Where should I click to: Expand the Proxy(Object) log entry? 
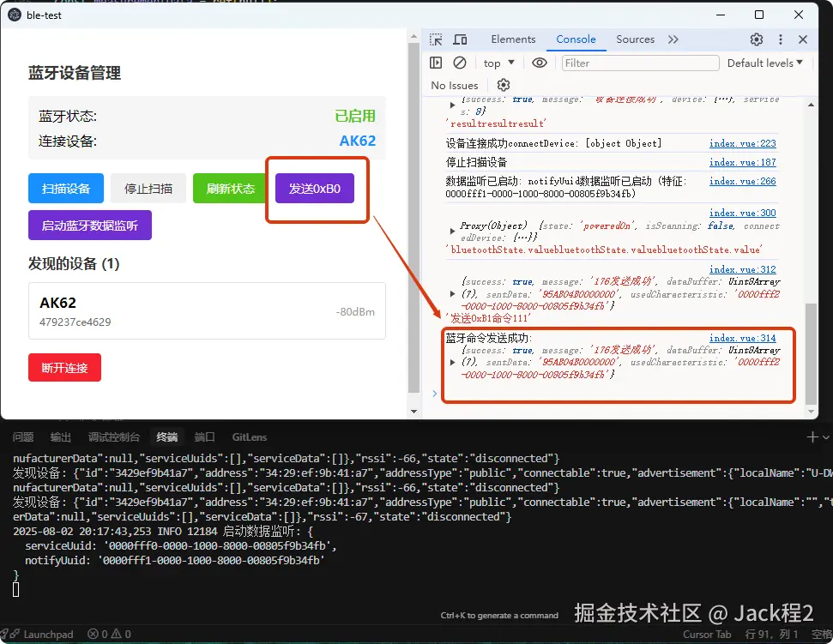click(x=452, y=232)
